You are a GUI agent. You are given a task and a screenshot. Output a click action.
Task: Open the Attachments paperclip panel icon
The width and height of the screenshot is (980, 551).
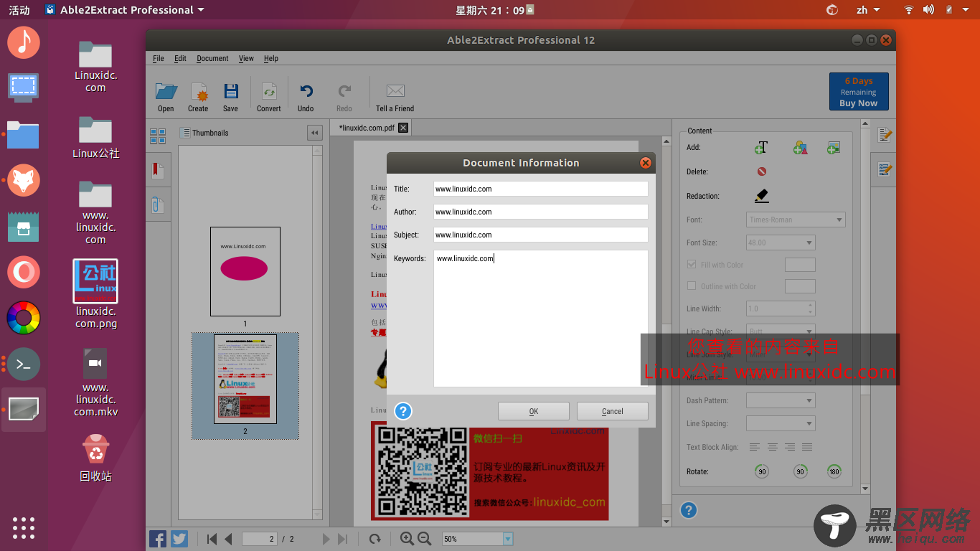[x=157, y=204]
